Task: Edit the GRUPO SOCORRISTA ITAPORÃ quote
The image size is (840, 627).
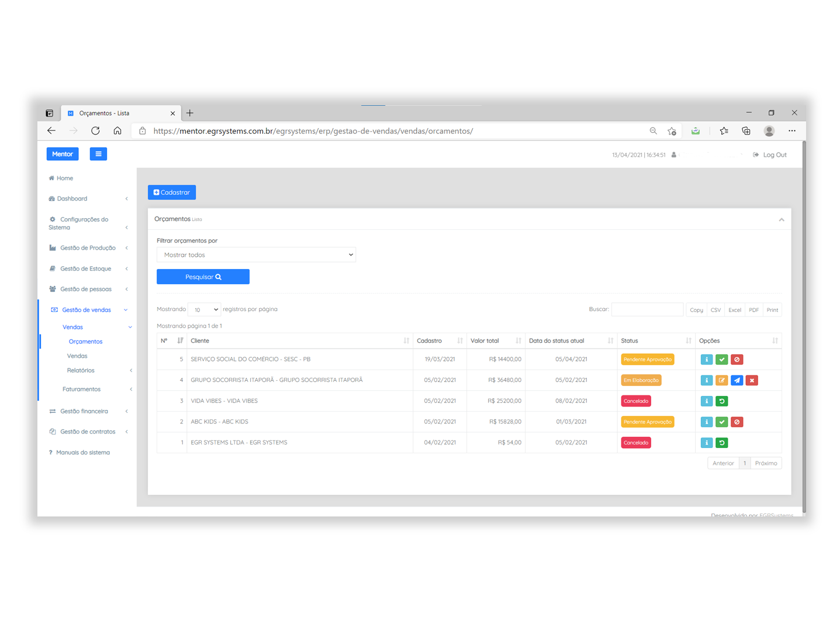Action: 721,380
